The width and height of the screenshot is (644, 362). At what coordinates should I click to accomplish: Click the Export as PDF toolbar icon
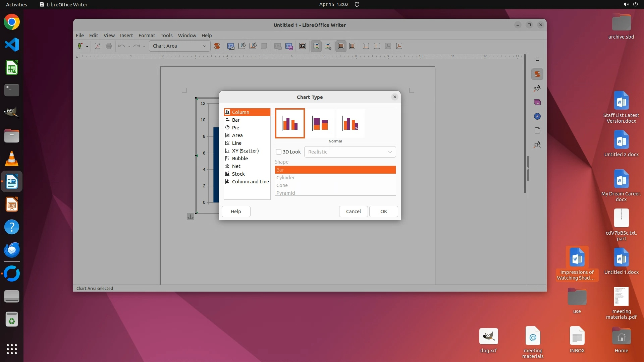coord(98,46)
